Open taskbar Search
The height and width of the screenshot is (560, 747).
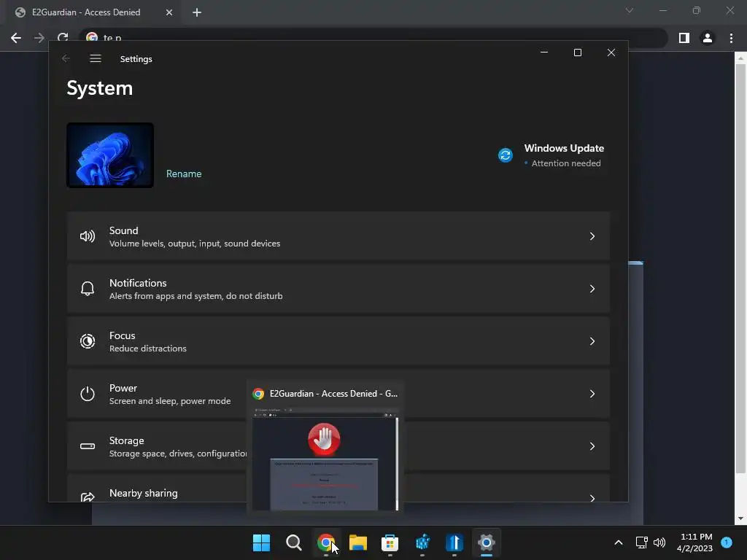[293, 542]
